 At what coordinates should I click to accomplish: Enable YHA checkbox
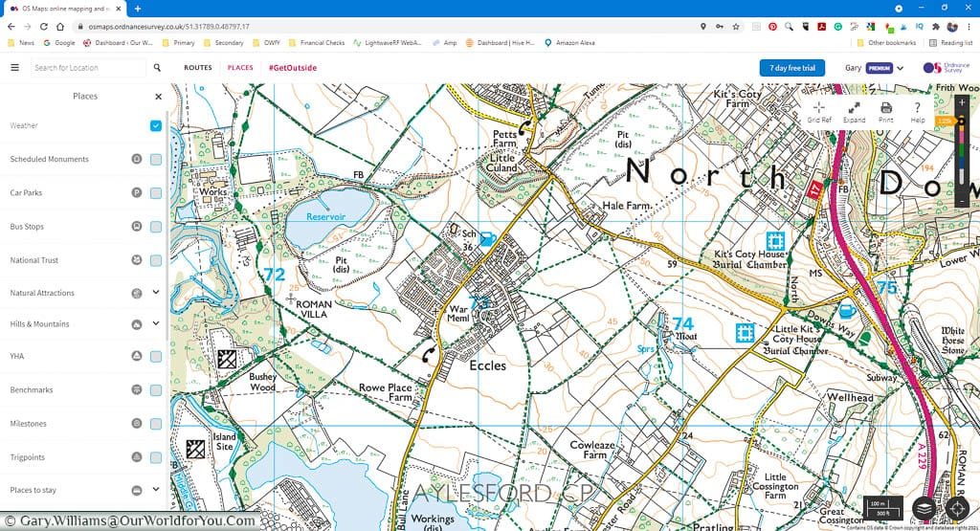[156, 356]
